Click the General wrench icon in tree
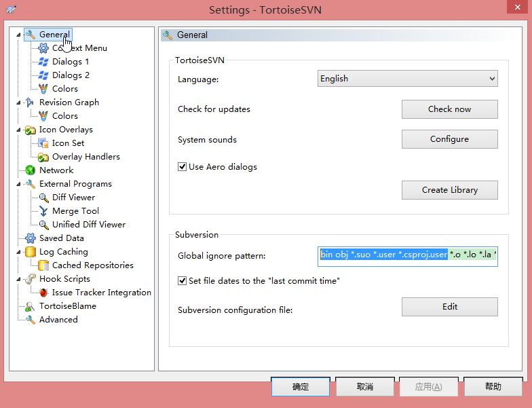 click(31, 35)
